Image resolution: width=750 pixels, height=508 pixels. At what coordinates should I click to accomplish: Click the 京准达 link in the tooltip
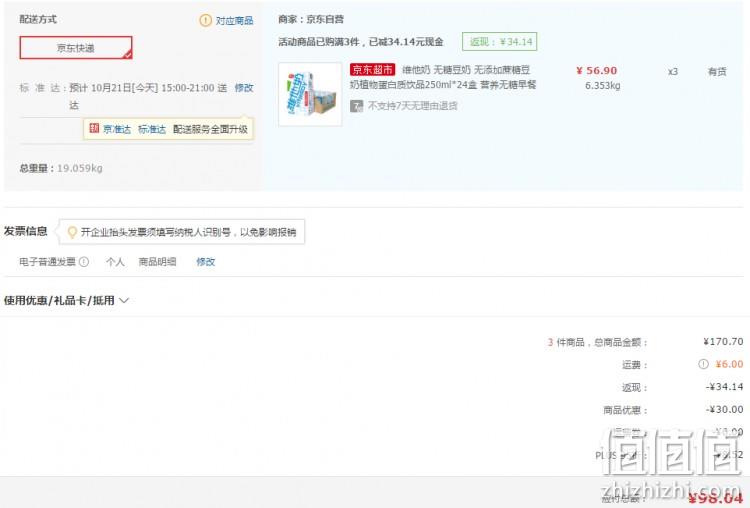click(x=117, y=129)
